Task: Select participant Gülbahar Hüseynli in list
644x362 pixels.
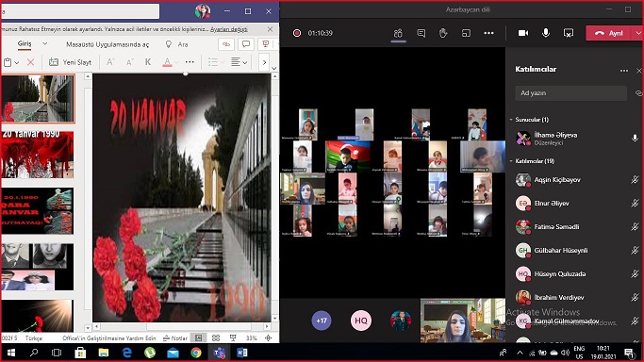Action: tap(575, 250)
